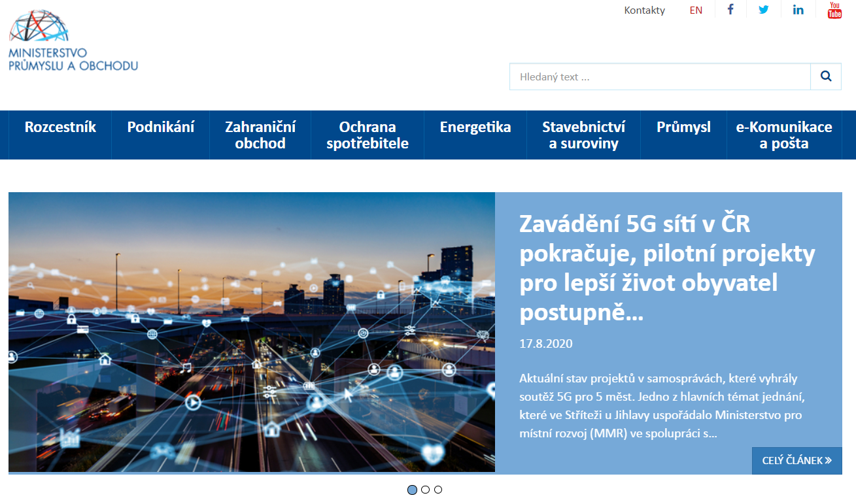Select the first carousel slide dot
The height and width of the screenshot is (504, 856).
point(412,490)
